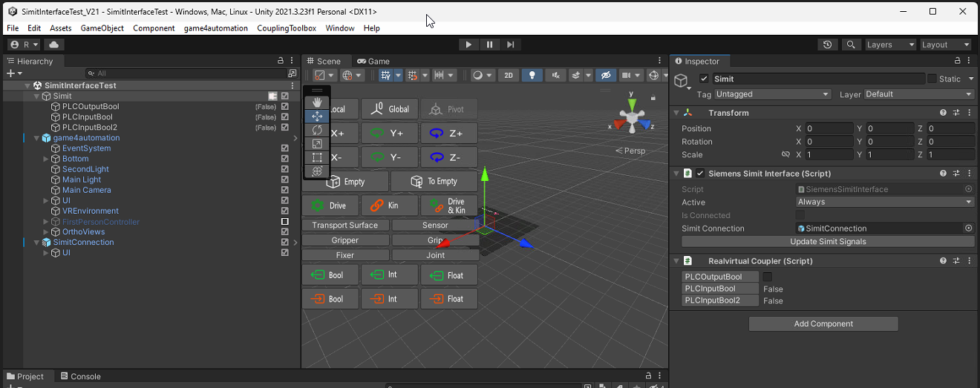Open the Layers dropdown in top toolbar

click(x=890, y=45)
